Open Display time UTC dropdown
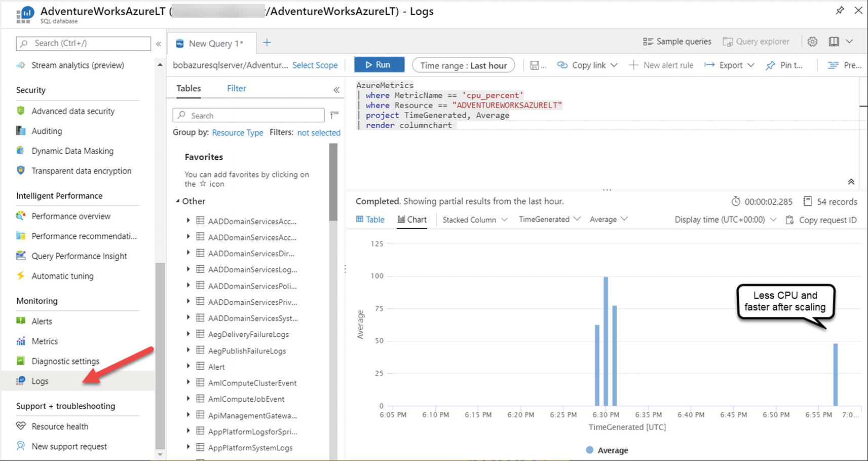This screenshot has height=461, width=868. click(725, 220)
